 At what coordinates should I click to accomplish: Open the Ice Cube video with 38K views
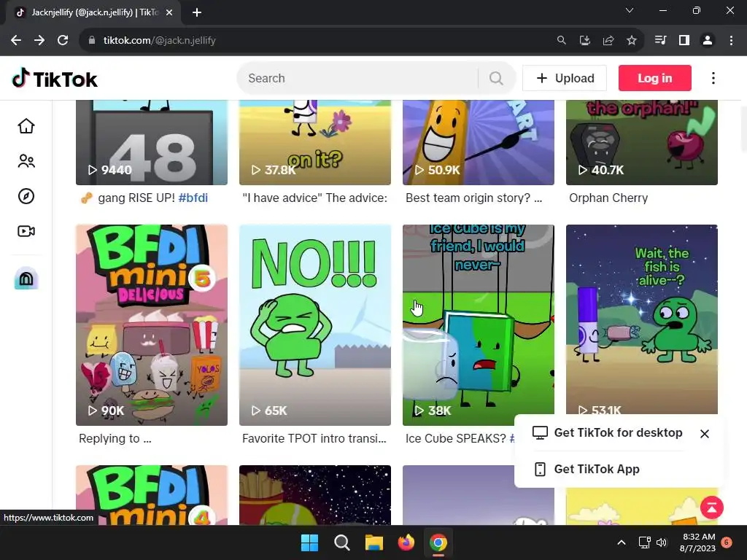479,325
